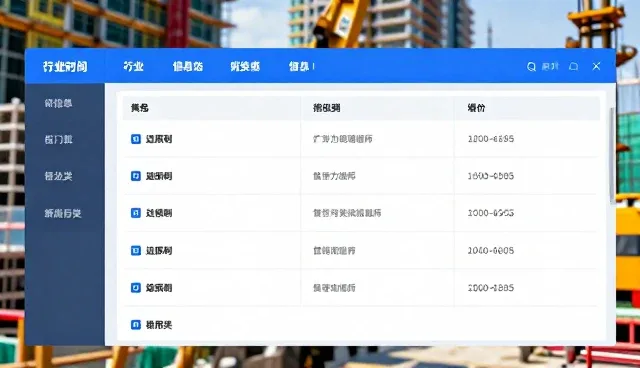This screenshot has width=640, height=368.
Task: Click the name text in the 2000-1885 row
Action: click(x=159, y=288)
